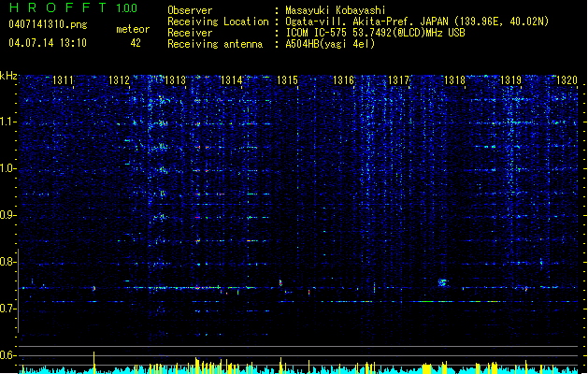The height and width of the screenshot is (374, 588).
Task: Click the meteor echo spot just before 1315
Action: [280, 283]
